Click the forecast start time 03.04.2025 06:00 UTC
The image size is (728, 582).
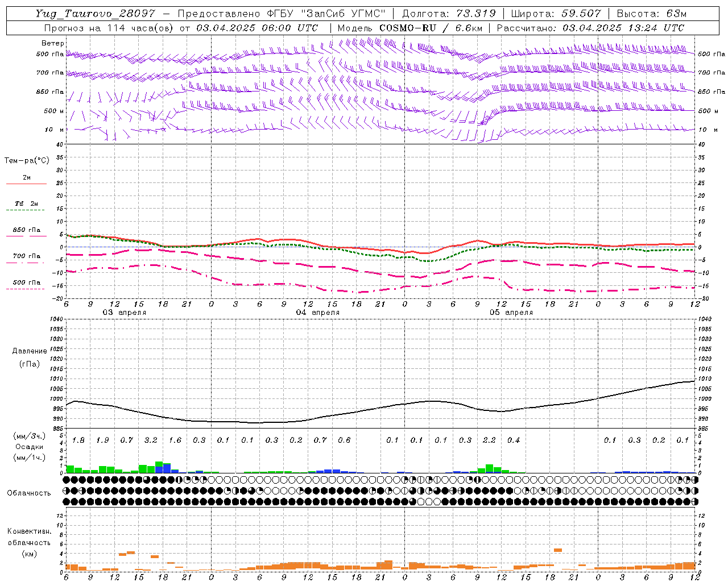point(257,28)
